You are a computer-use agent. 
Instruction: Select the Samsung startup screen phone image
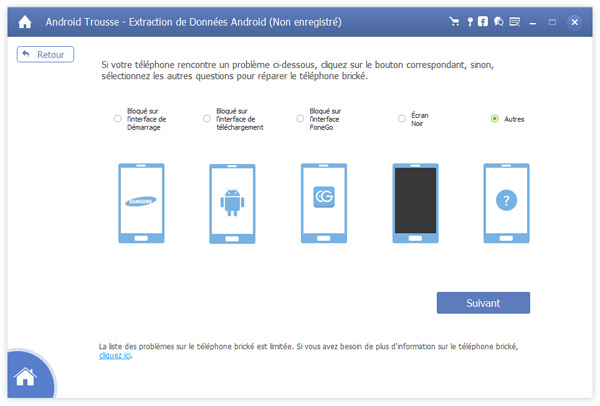[140, 200]
